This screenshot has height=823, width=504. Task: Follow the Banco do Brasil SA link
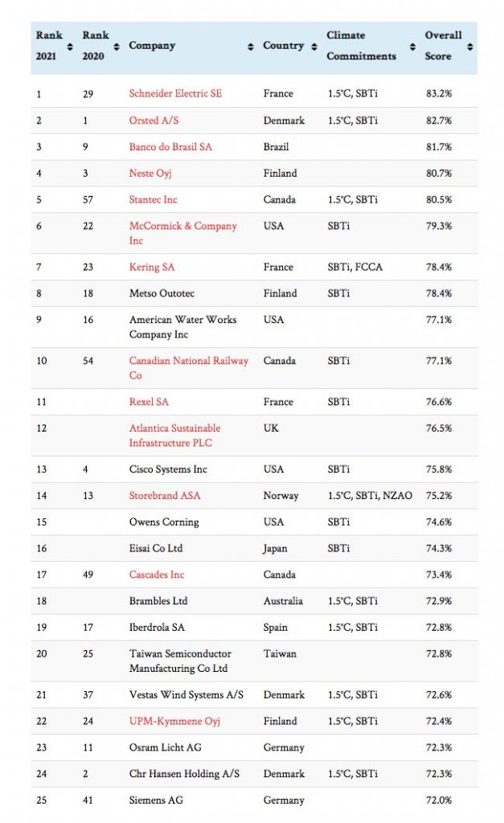coord(171,147)
